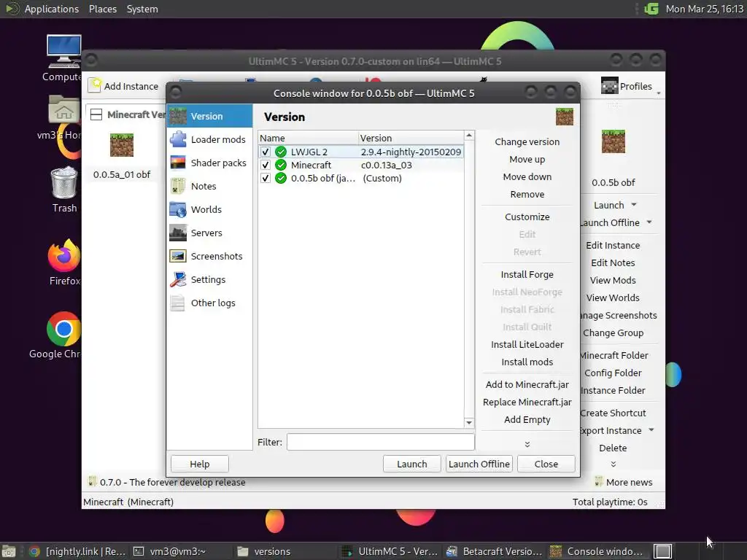Click the list scroll up arrow

pyautogui.click(x=469, y=136)
